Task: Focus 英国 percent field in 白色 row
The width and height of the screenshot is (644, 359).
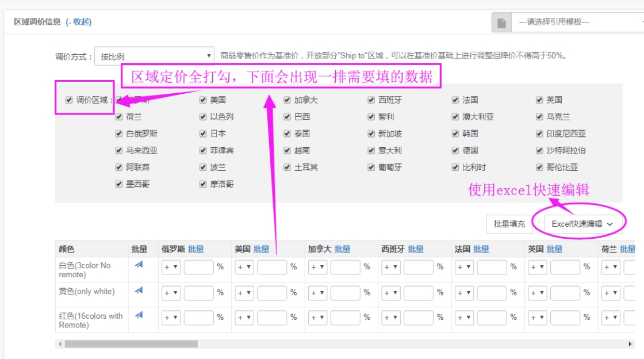Action: [565, 267]
